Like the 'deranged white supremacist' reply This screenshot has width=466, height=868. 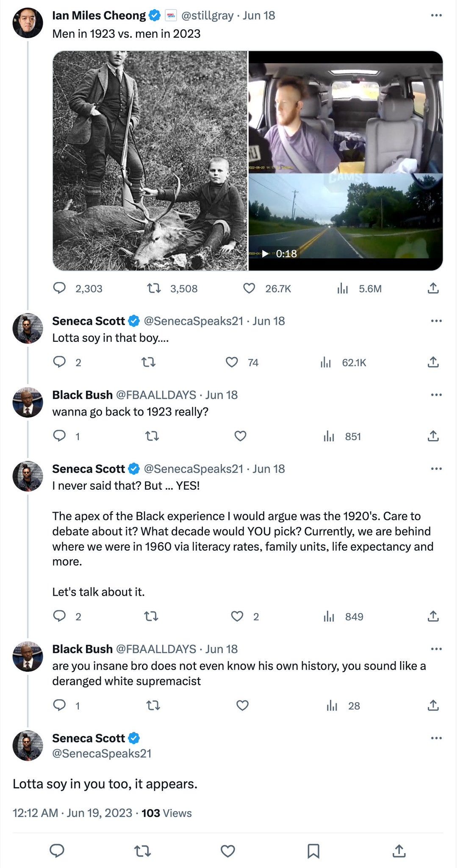[242, 705]
